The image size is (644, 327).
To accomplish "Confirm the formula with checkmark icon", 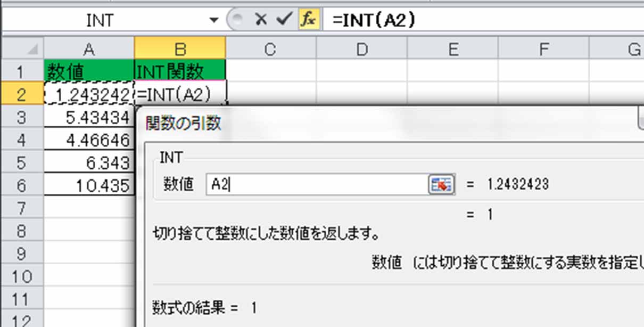I will (x=284, y=20).
